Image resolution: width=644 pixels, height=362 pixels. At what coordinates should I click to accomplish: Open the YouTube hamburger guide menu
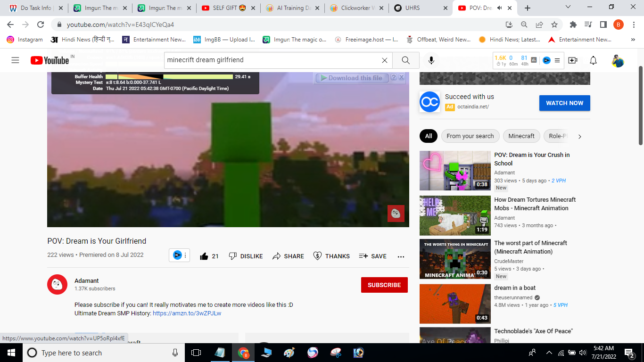pos(15,60)
